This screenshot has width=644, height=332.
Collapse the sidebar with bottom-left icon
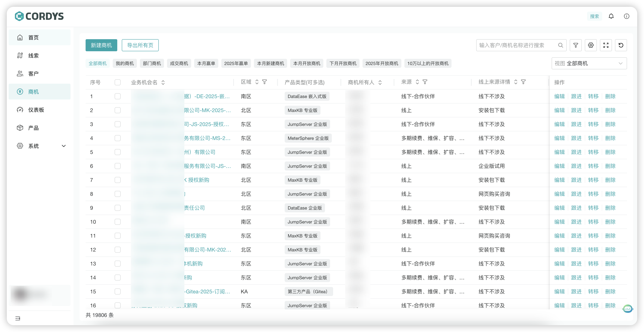click(x=18, y=318)
